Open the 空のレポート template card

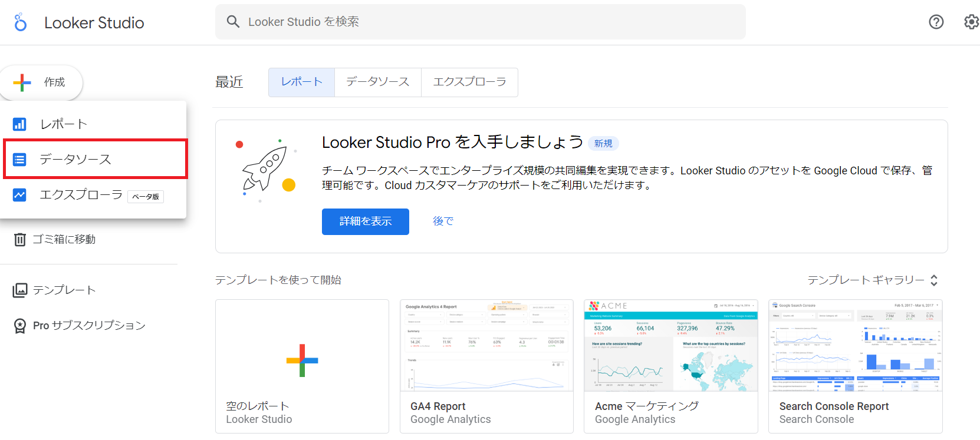pyautogui.click(x=302, y=366)
